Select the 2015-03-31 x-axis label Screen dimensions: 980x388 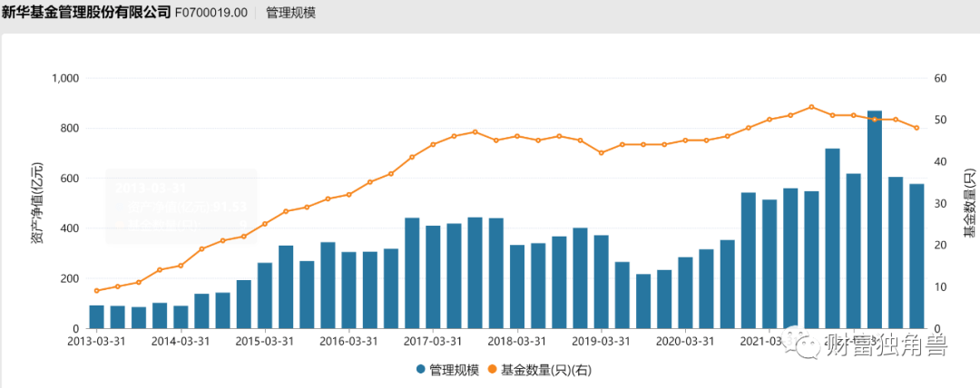[x=265, y=342]
